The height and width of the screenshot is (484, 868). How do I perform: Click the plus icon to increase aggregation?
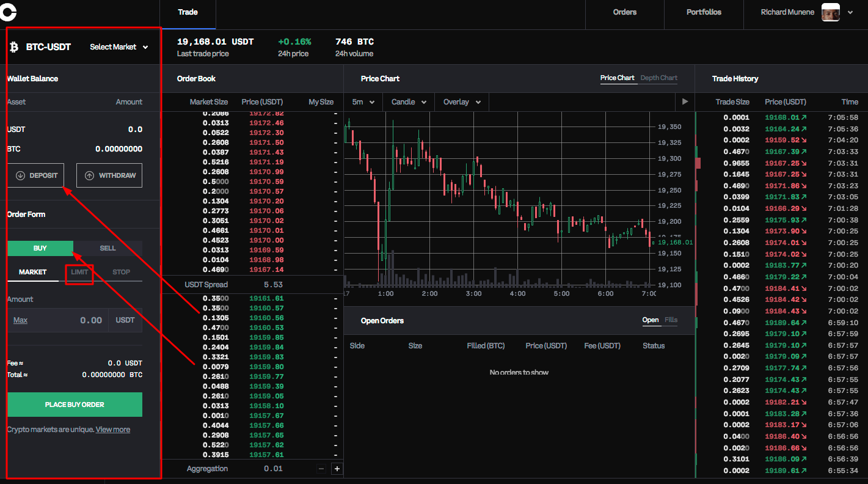pyautogui.click(x=337, y=468)
